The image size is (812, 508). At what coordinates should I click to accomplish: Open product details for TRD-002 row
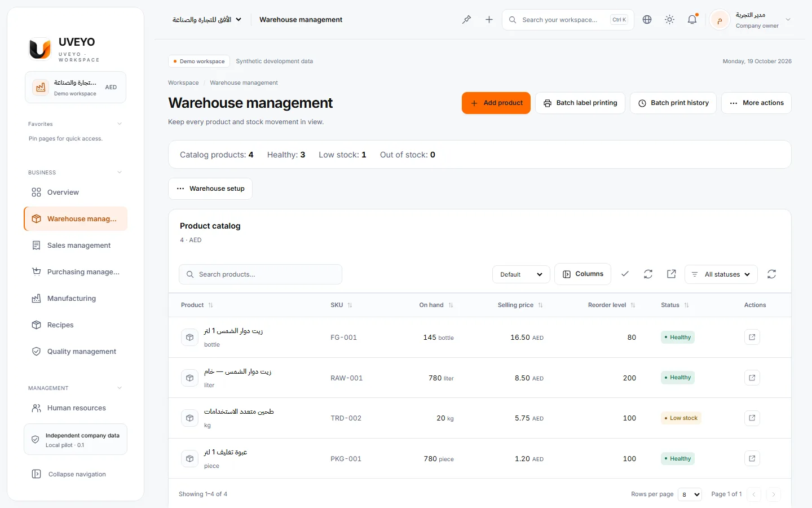[x=752, y=418]
